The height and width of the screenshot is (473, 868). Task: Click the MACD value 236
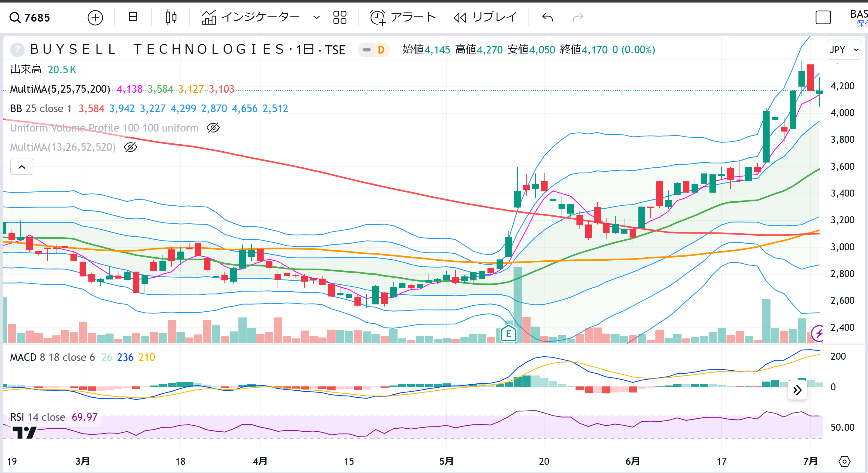coord(125,357)
